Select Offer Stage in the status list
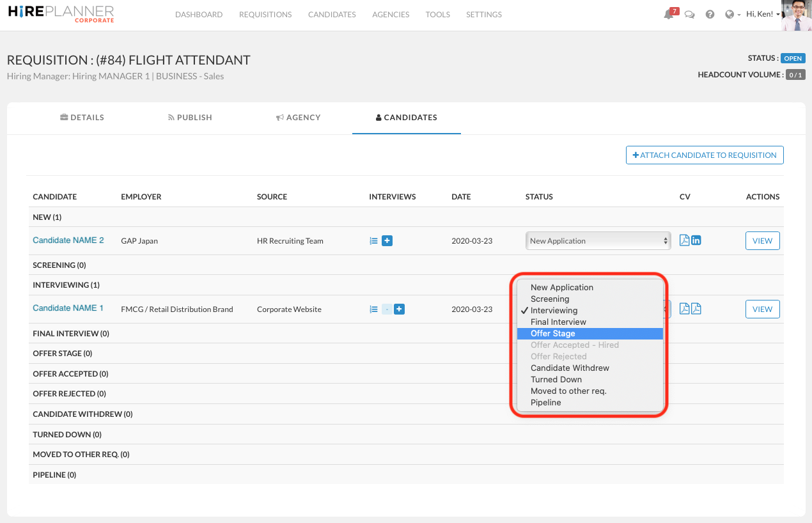This screenshot has height=523, width=812. [553, 334]
